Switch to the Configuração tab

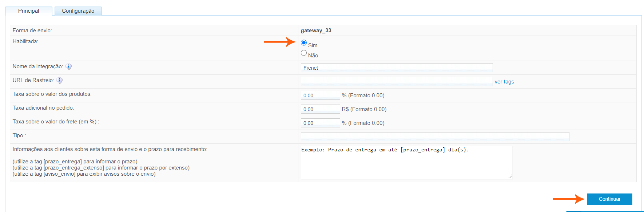pos(78,11)
